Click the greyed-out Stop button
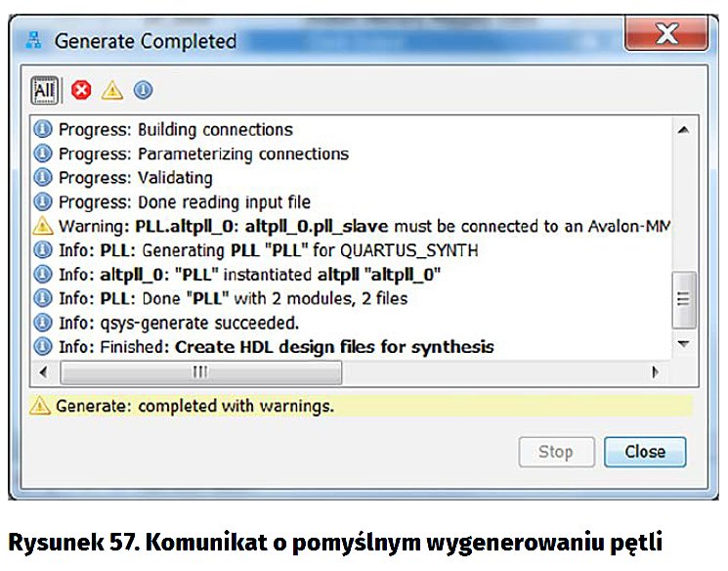This screenshot has height=571, width=728. 554,452
